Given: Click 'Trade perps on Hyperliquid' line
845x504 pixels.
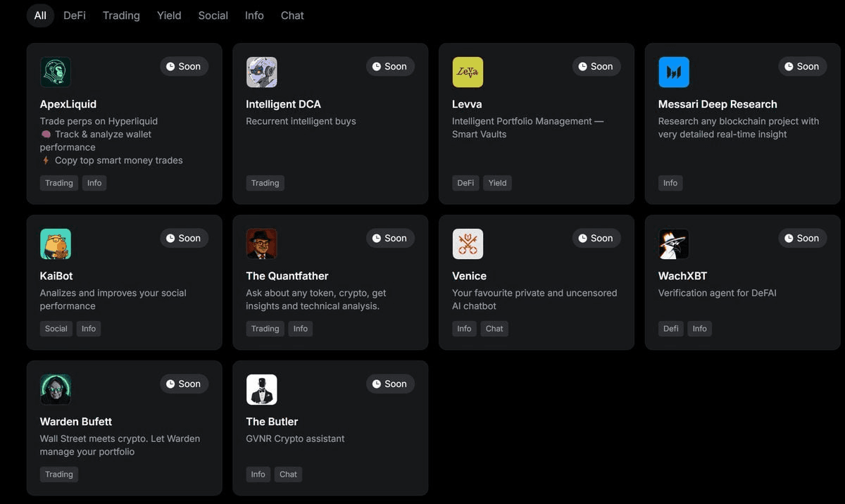Looking at the screenshot, I should (99, 121).
